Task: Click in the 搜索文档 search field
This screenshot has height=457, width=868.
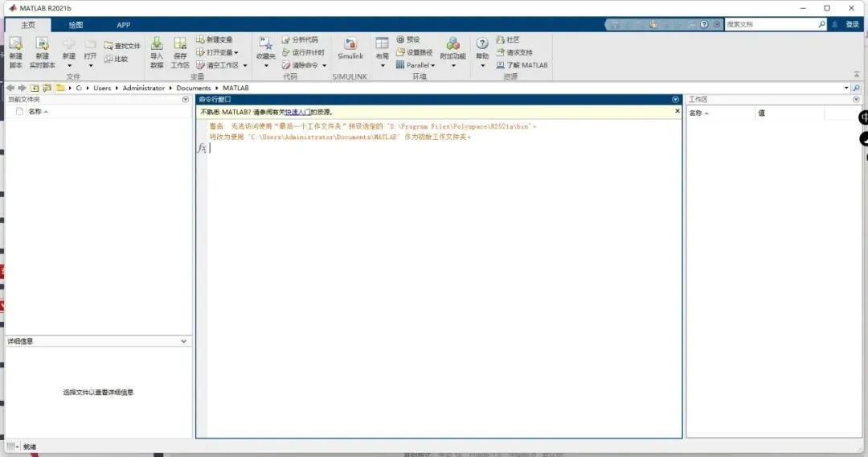Action: (771, 24)
